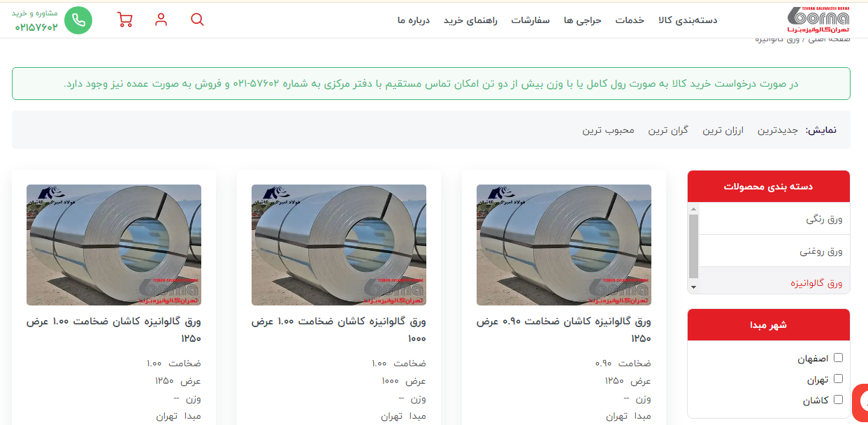Click the green phone call icon
This screenshot has height=425, width=868.
tap(78, 20)
